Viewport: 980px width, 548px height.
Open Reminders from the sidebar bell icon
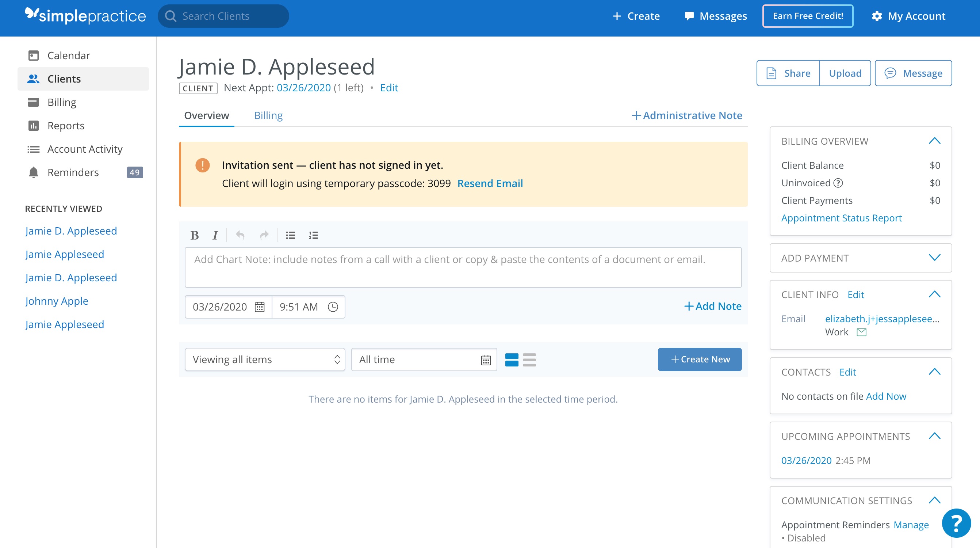[34, 172]
